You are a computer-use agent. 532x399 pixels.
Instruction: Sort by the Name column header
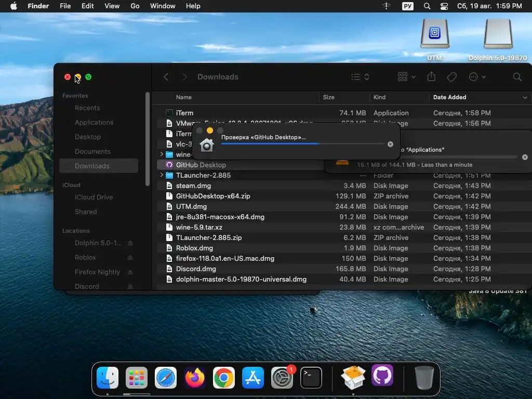click(184, 97)
